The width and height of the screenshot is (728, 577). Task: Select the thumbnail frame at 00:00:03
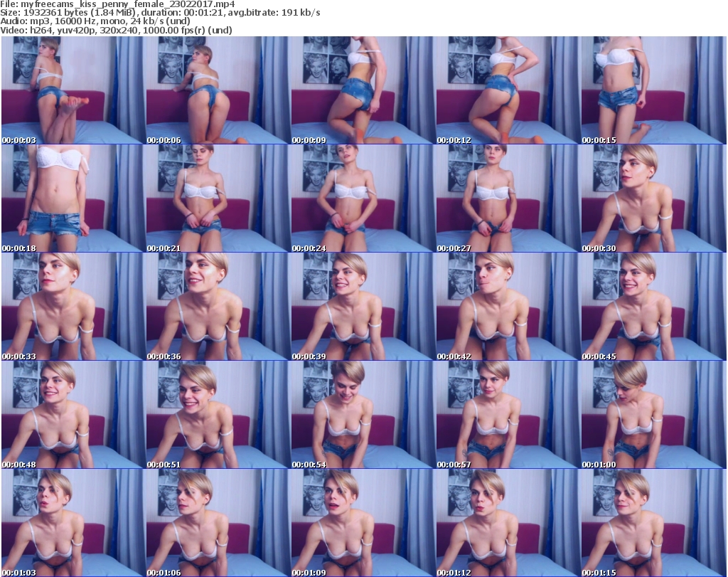pyautogui.click(x=73, y=90)
